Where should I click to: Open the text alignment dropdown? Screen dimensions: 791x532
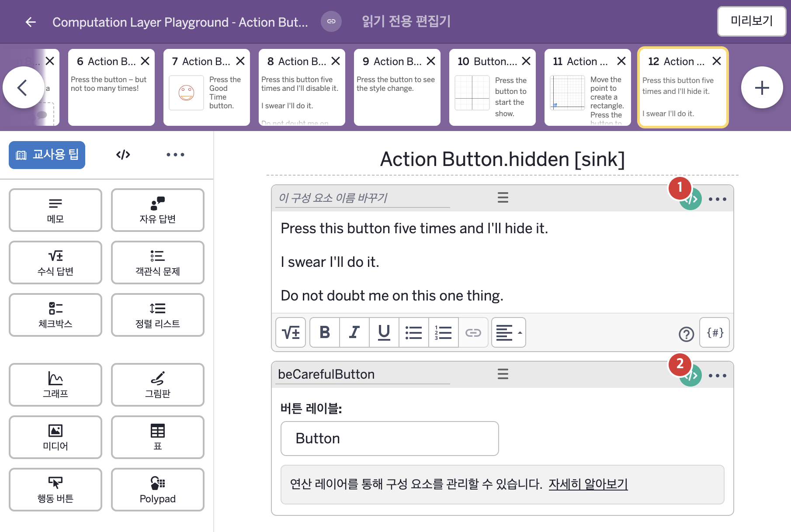pos(509,332)
